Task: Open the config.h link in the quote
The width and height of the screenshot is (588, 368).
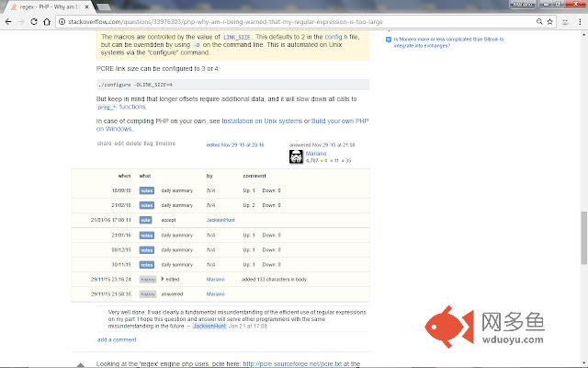Action: coord(336,37)
